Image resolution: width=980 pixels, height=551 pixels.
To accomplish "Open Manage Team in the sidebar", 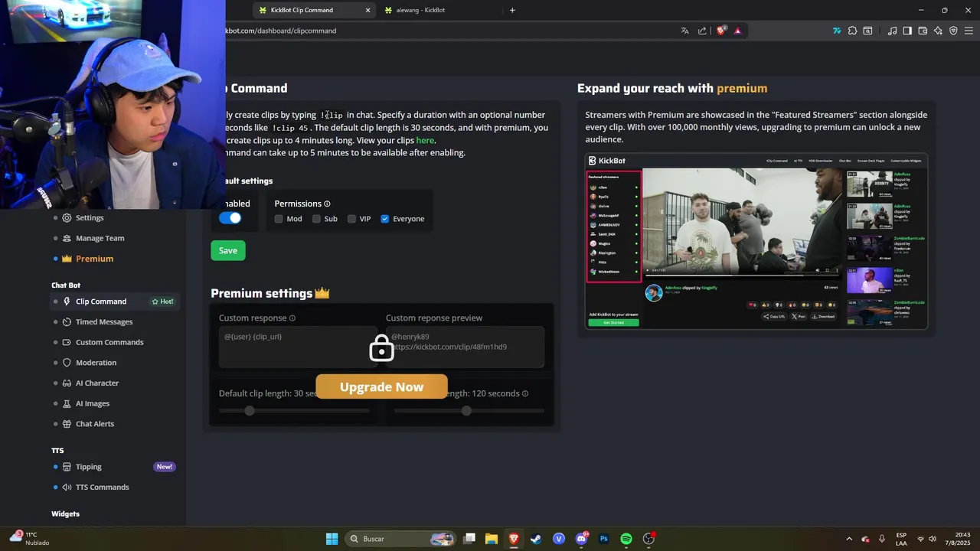I will (x=100, y=238).
